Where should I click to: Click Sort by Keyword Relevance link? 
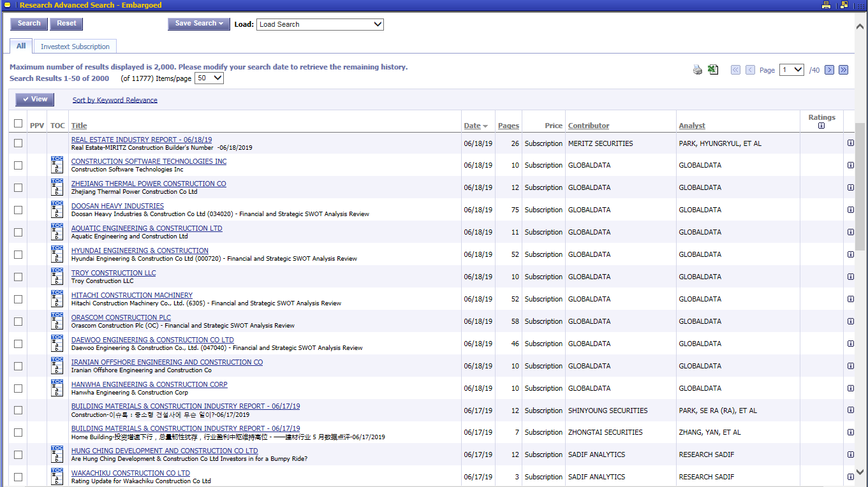115,100
